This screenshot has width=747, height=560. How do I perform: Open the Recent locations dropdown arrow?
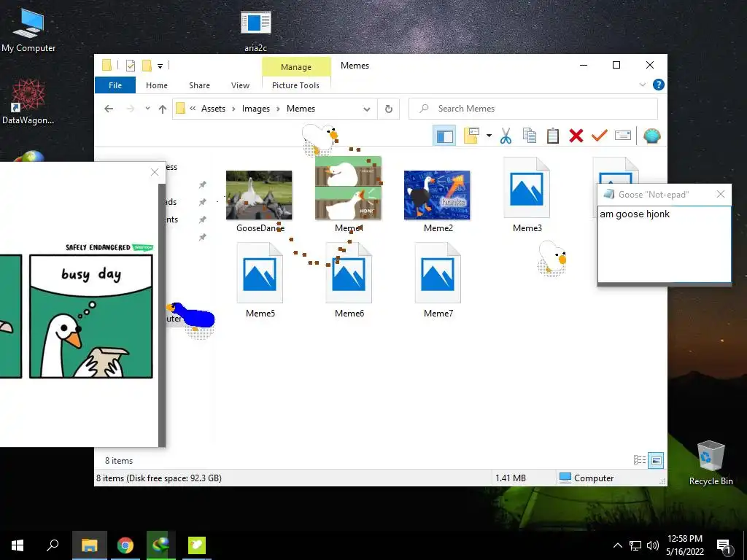pos(147,109)
